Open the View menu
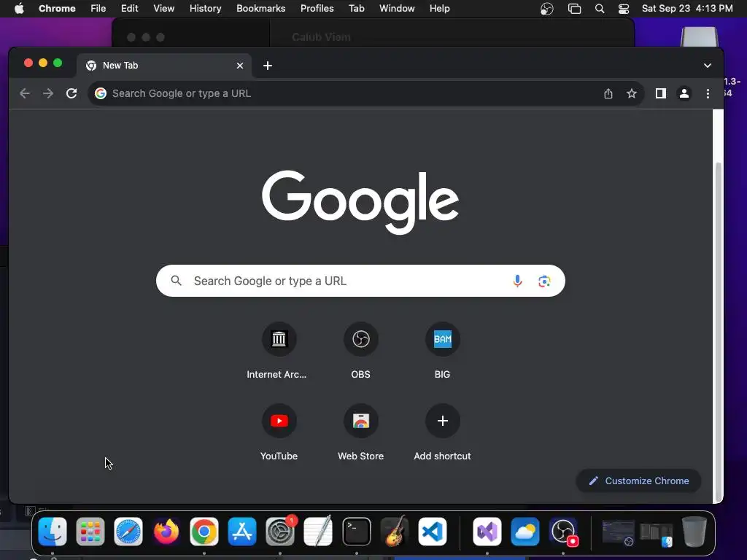747x560 pixels. pyautogui.click(x=163, y=9)
